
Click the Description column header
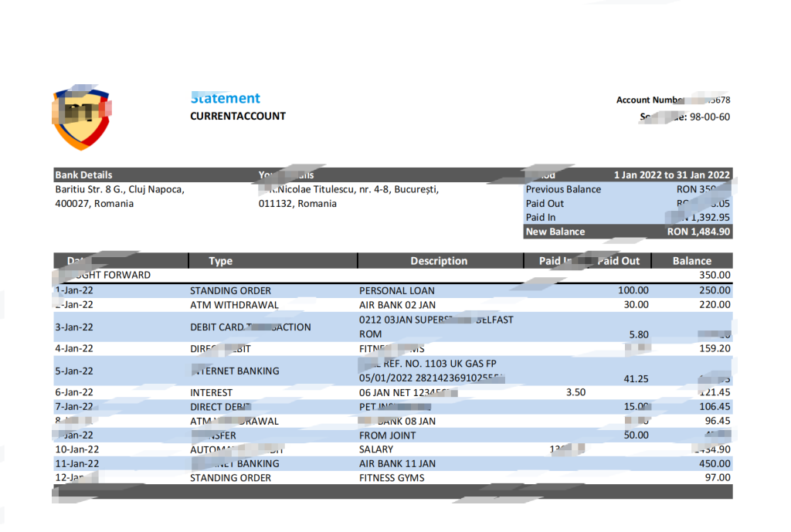pos(439,260)
